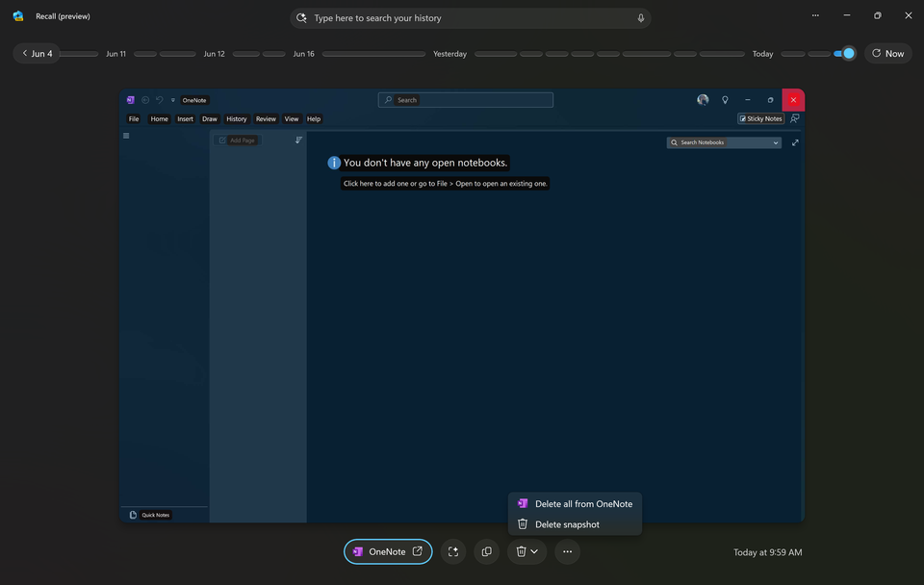Open the more options ellipsis menu
This screenshot has width=924, height=585.
point(567,550)
